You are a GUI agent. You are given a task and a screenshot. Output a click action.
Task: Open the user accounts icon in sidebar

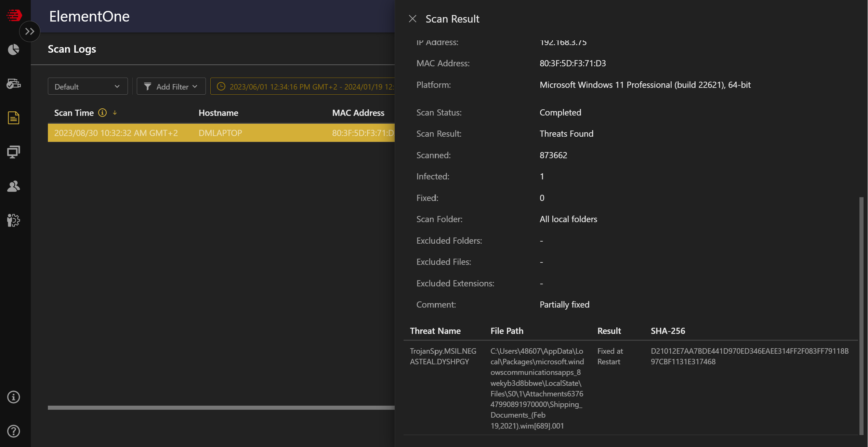[x=14, y=186]
